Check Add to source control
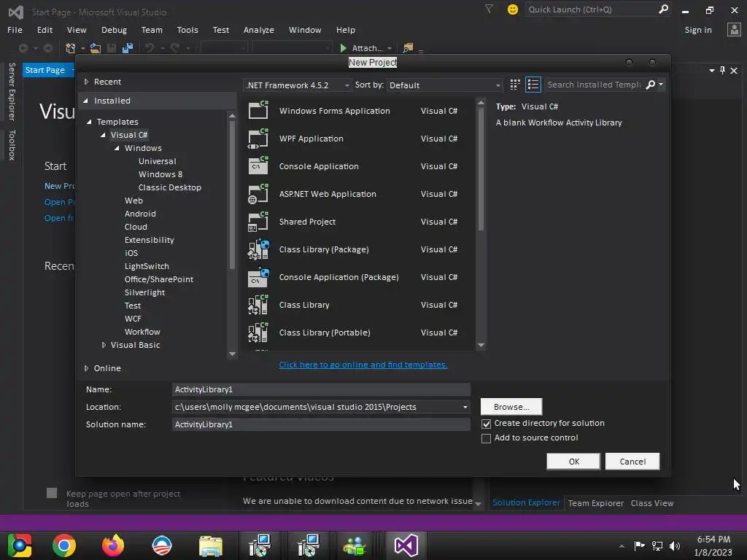 [486, 438]
